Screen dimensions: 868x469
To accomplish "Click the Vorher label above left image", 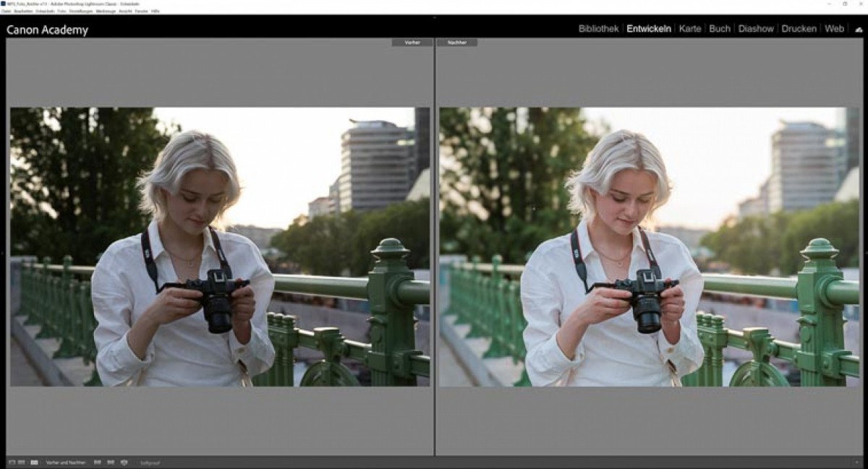I will tap(412, 43).
